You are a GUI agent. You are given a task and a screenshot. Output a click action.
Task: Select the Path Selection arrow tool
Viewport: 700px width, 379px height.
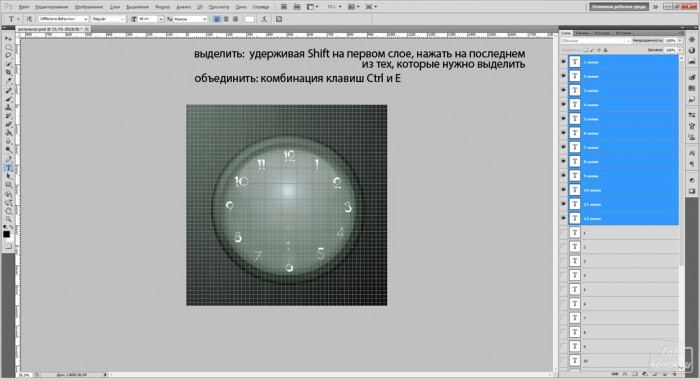(x=8, y=176)
